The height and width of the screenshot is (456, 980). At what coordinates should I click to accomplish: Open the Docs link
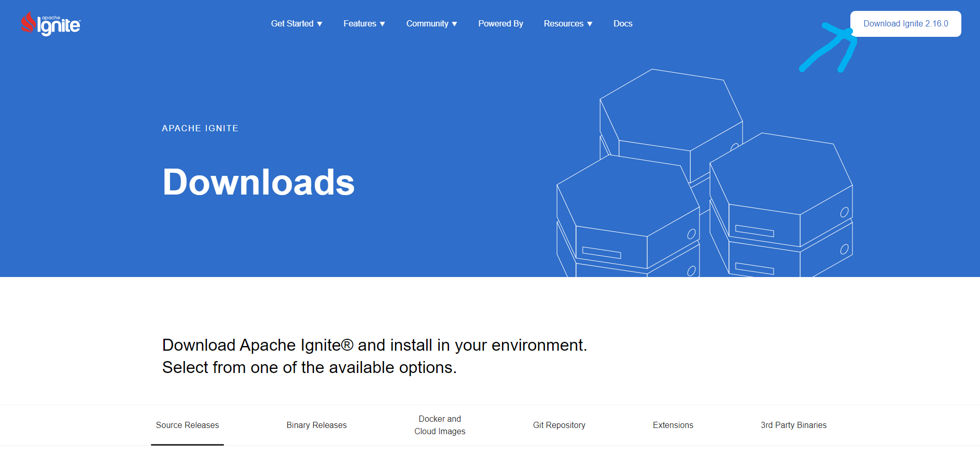tap(623, 24)
